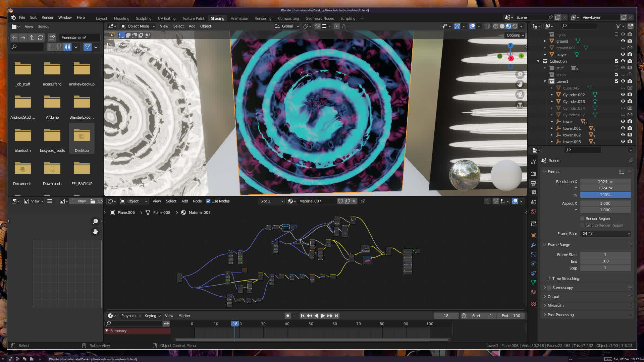Open the Render menu
Screen dimensions: 644x362
click(x=47, y=17)
